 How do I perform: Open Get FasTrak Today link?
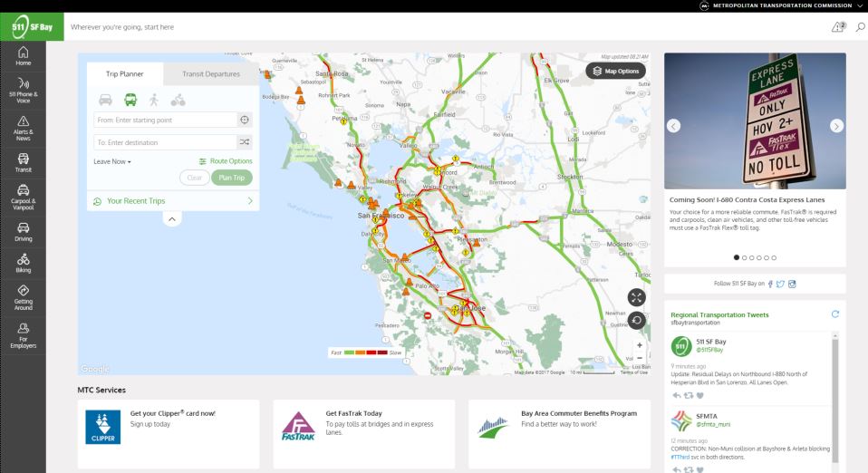353,413
